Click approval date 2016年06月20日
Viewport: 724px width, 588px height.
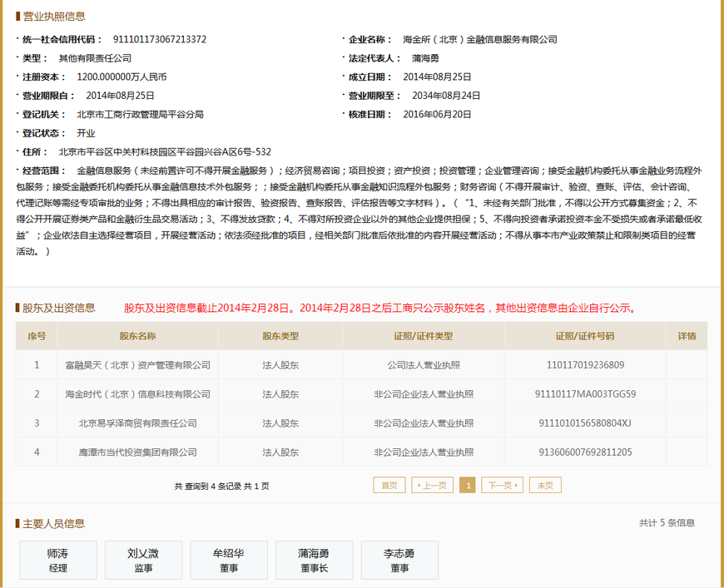[x=437, y=115]
